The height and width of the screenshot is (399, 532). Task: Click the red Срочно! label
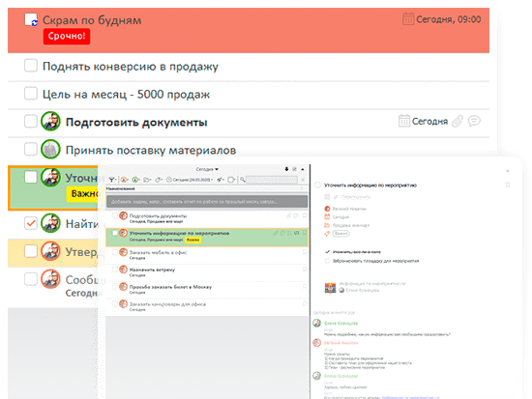click(x=67, y=37)
